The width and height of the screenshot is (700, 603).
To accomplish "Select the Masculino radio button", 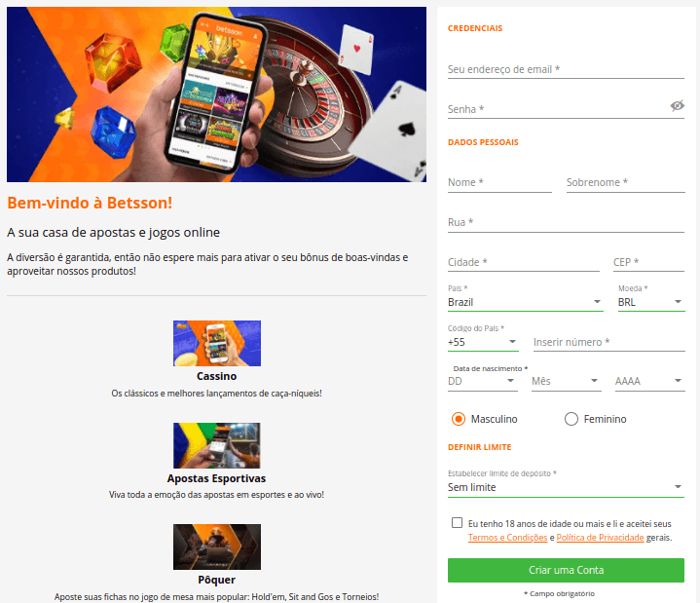I will (x=458, y=419).
